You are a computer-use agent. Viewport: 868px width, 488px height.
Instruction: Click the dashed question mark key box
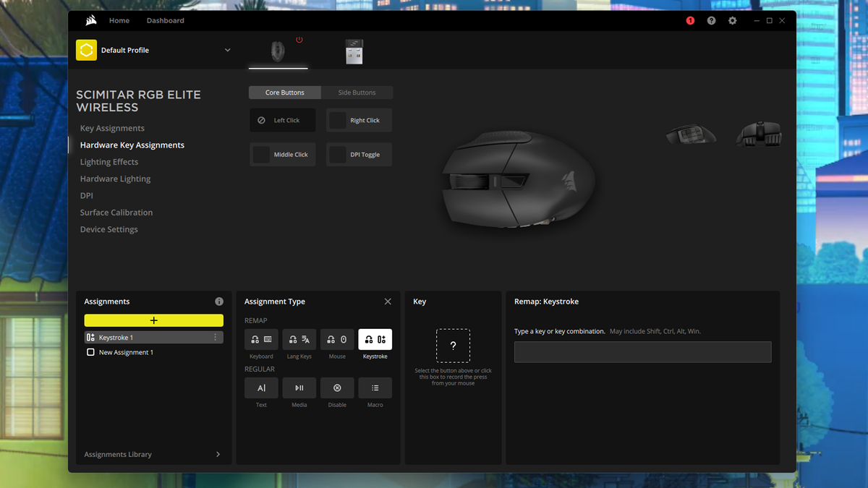tap(453, 346)
